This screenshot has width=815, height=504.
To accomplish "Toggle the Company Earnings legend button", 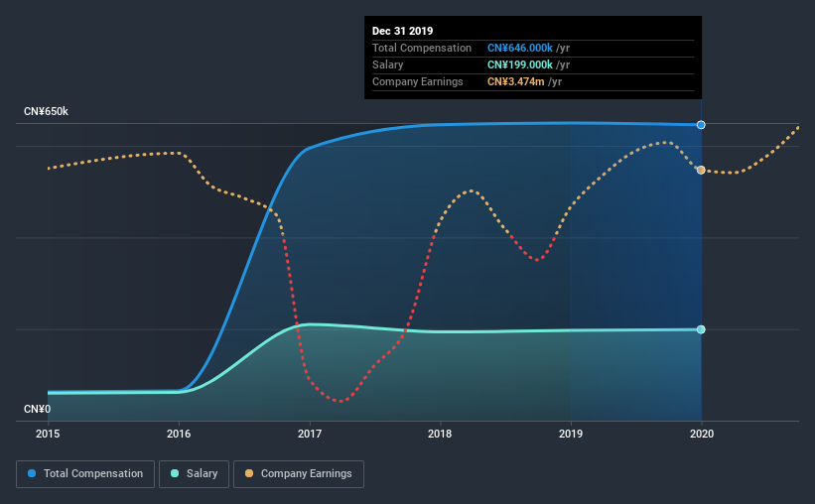I will [x=299, y=474].
